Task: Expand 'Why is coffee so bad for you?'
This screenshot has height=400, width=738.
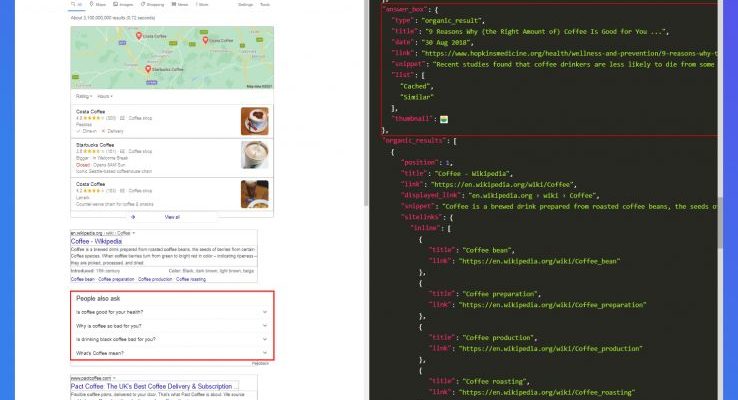Action: pos(170,326)
